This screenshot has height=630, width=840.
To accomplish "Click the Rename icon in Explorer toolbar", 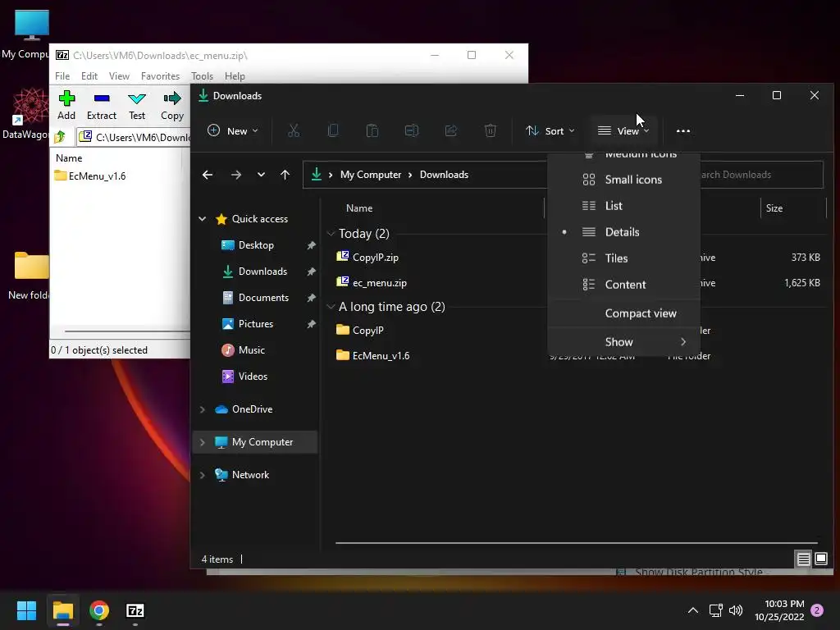I will tap(412, 130).
